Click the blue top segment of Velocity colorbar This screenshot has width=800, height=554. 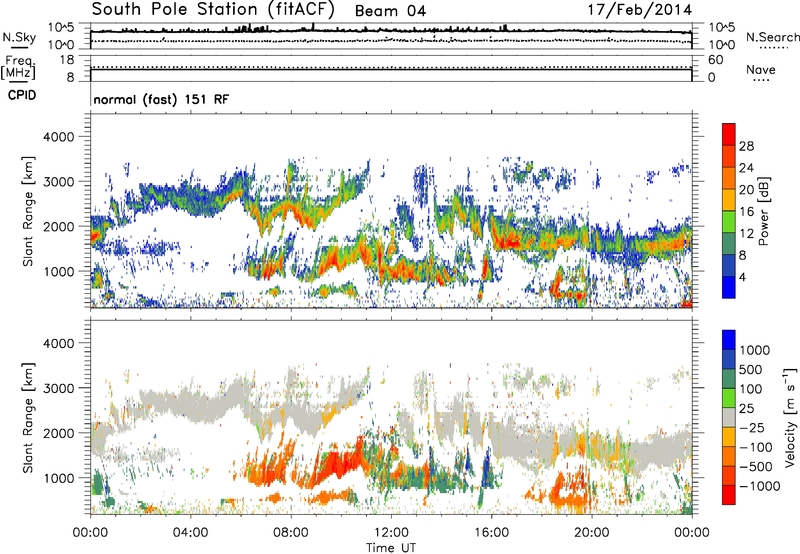click(729, 340)
